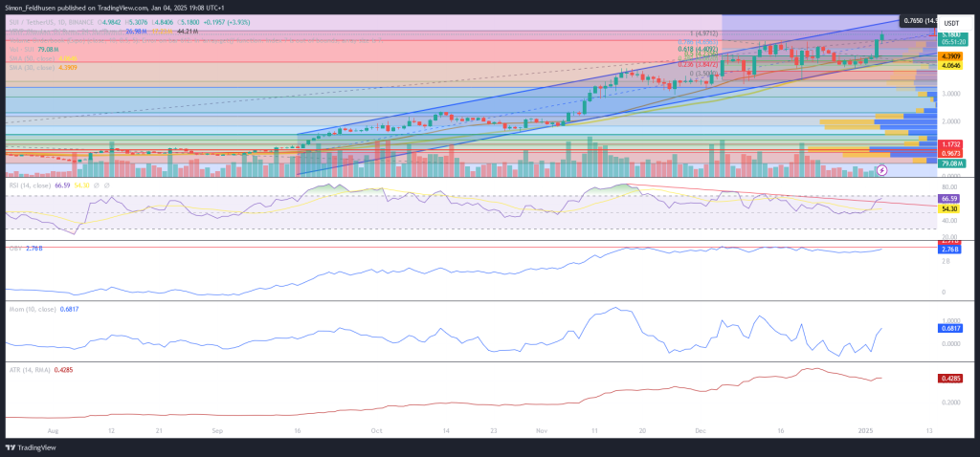This screenshot has height=457, width=980.
Task: Click the blue 0.6817 momentum scale label
Action: [949, 328]
